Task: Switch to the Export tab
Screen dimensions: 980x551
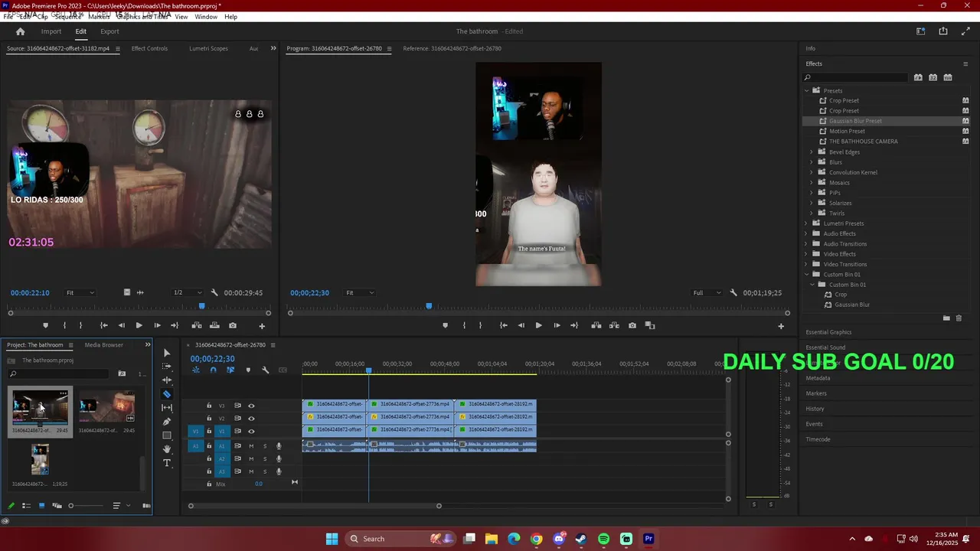Action: point(109,31)
